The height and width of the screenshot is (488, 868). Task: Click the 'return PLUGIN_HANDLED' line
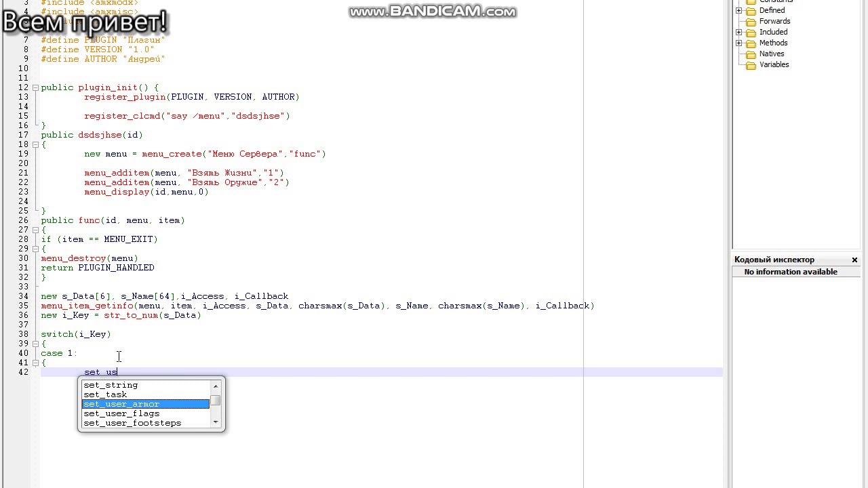tap(98, 268)
